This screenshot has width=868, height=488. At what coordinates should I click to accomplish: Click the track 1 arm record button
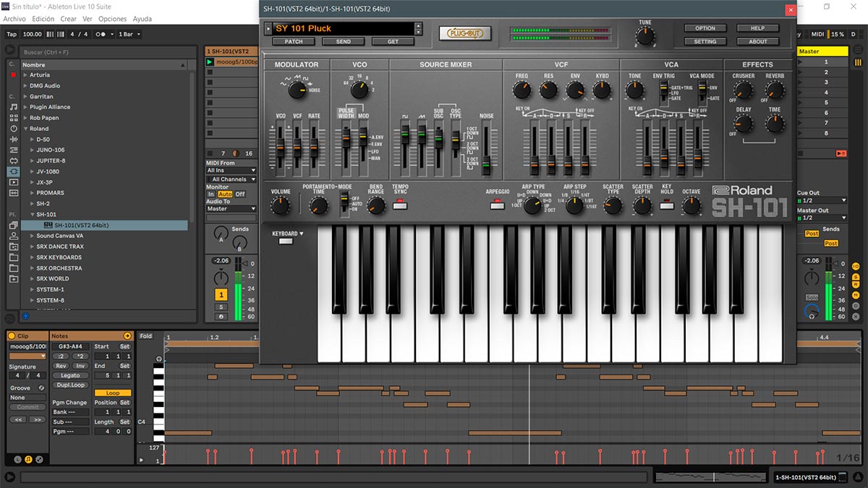[x=221, y=317]
